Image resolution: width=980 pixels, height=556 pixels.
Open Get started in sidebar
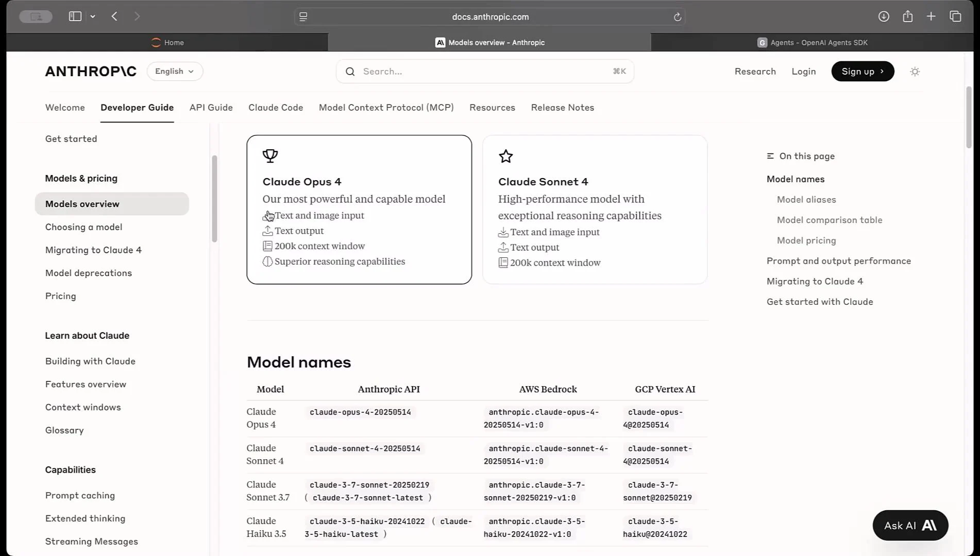tap(71, 139)
